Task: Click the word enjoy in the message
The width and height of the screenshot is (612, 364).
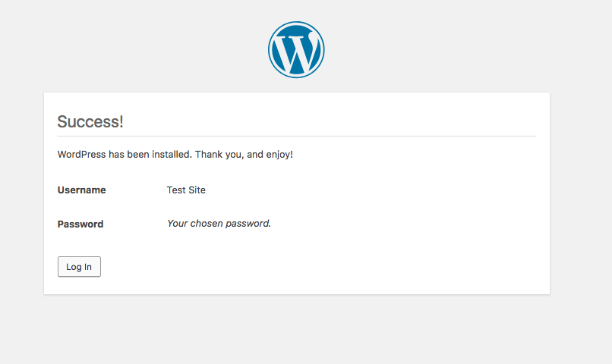Action: pyautogui.click(x=278, y=155)
